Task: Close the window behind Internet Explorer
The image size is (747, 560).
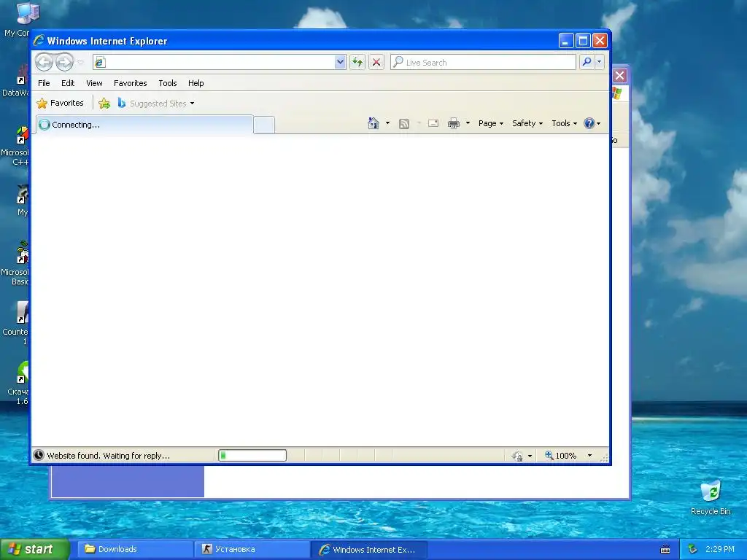Action: 620,75
